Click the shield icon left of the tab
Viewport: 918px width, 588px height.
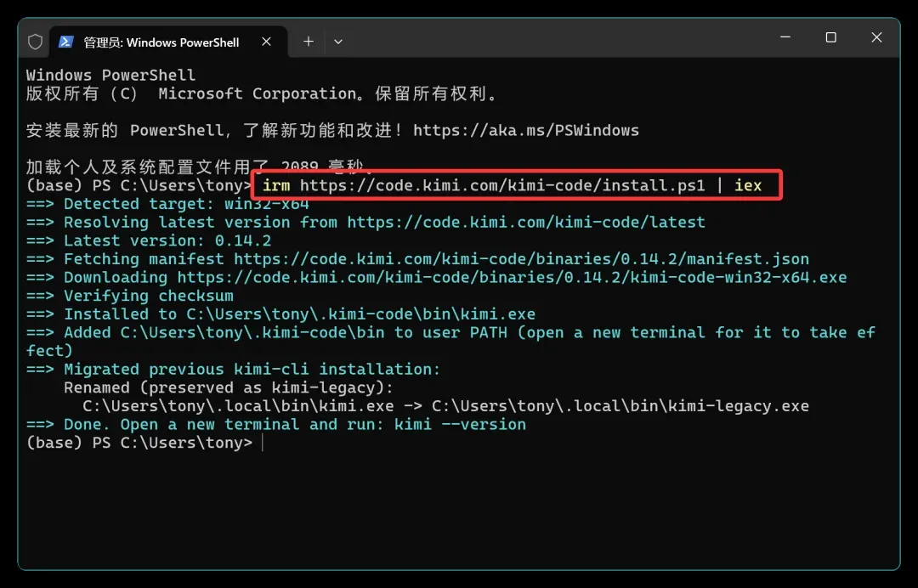tap(35, 42)
